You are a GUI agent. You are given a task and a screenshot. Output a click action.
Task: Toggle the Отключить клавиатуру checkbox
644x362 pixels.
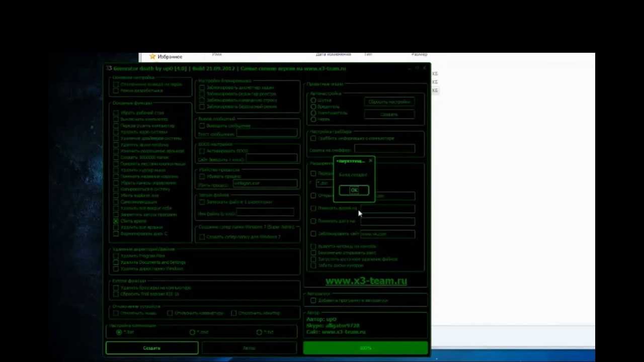[170, 313]
